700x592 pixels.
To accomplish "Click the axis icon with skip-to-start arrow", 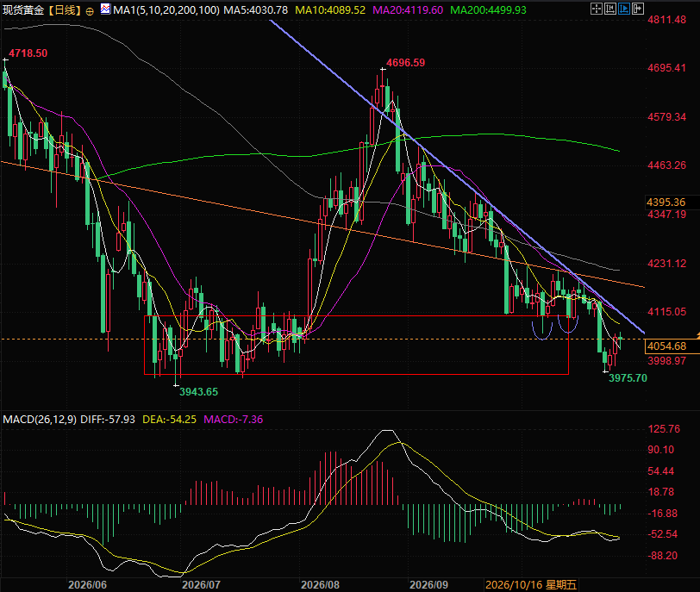I will 610,9.
